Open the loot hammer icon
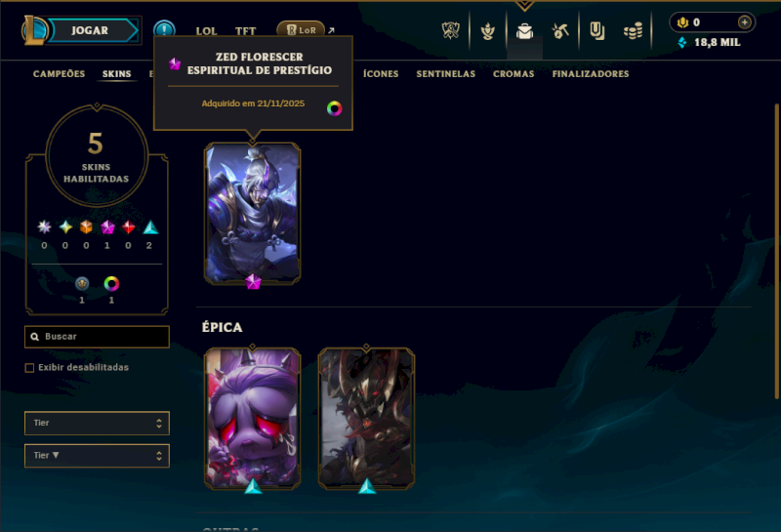The height and width of the screenshot is (532, 781). click(560, 31)
